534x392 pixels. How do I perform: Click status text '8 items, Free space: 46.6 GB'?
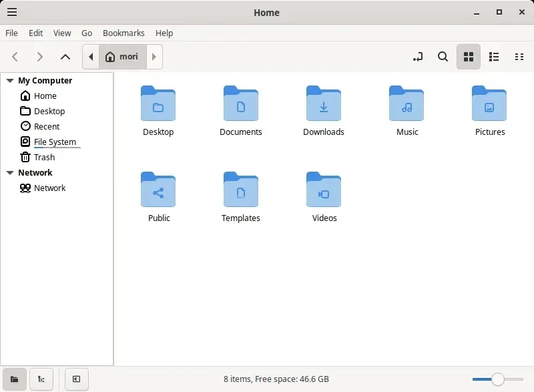276,379
